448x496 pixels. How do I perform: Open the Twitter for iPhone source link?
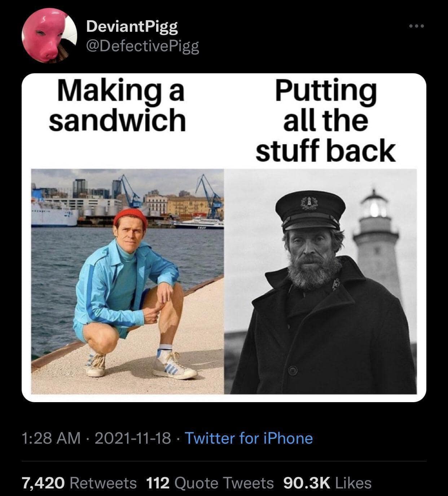[249, 438]
